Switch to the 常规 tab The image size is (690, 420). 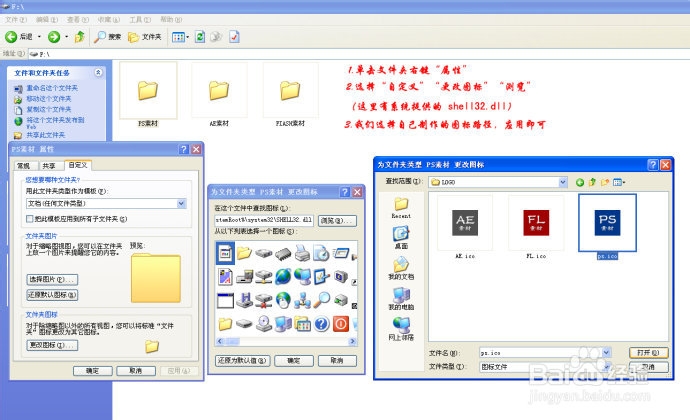click(24, 166)
